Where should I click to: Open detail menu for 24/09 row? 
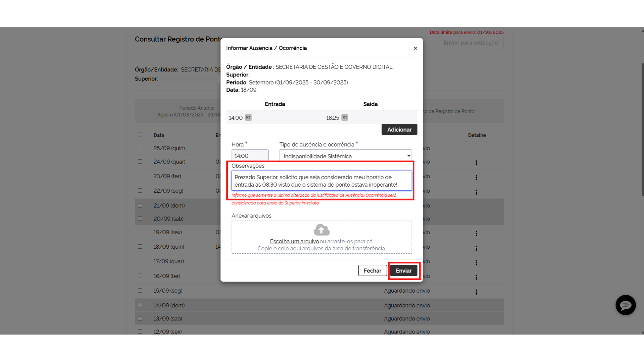476,163
